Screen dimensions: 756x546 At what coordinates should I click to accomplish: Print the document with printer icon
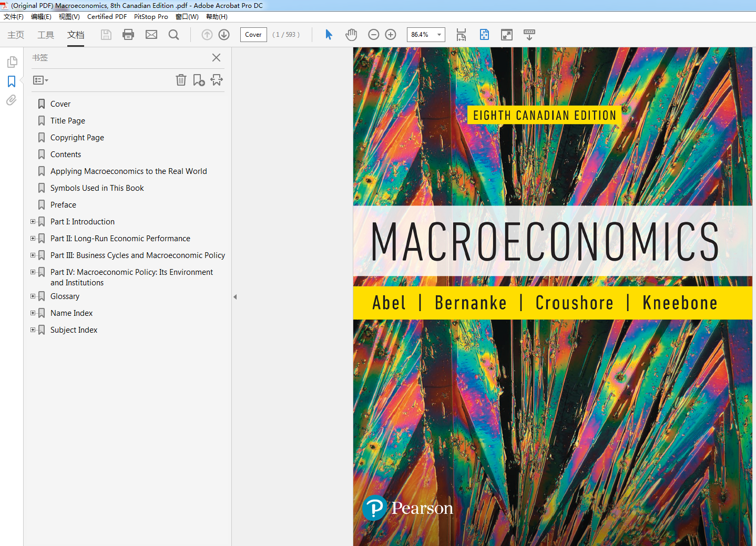[x=128, y=35]
